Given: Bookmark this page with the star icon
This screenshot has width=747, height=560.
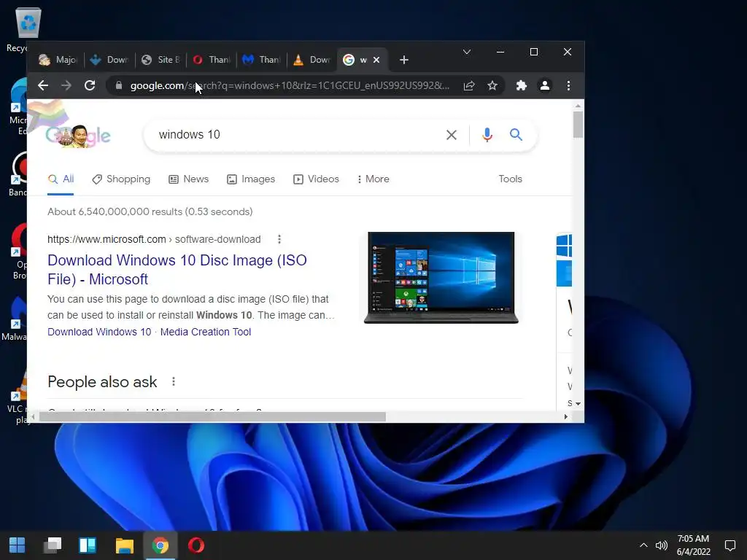Looking at the screenshot, I should coord(492,86).
